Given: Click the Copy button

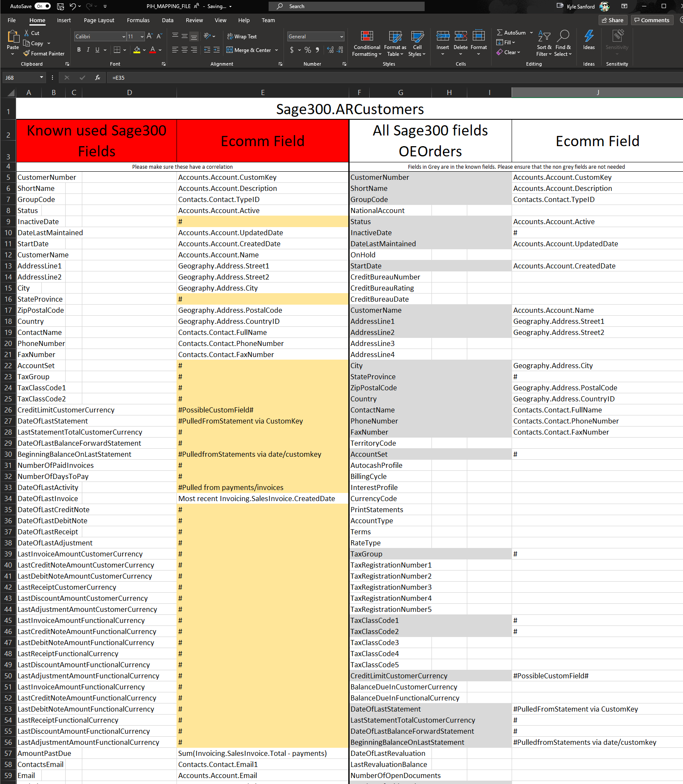Looking at the screenshot, I should pos(33,43).
